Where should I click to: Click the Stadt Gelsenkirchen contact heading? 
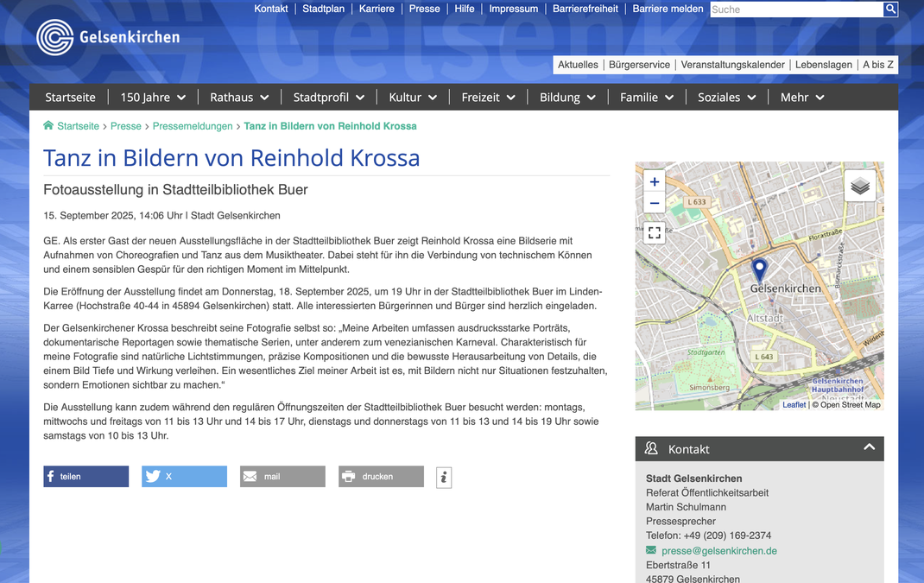pos(694,478)
